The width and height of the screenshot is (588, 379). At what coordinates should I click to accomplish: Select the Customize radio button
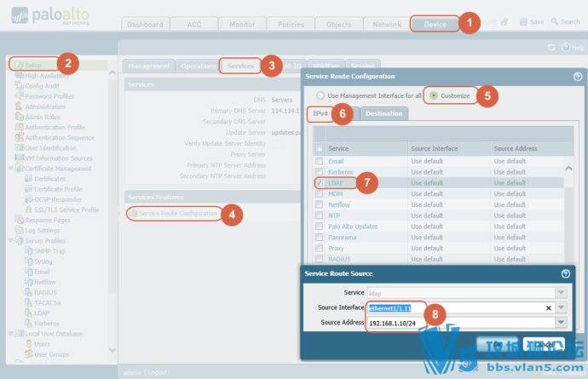coord(434,95)
